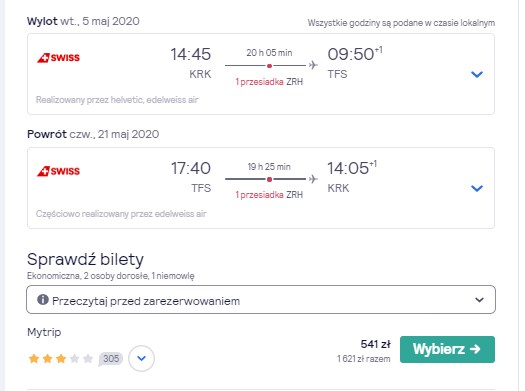Choose the Mytrip offer with Wybierz button
Screen dimensions: 525x391
(447, 349)
